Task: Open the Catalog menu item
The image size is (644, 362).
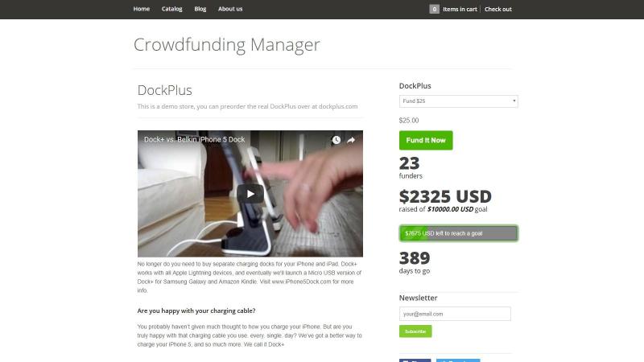Action: tap(171, 9)
